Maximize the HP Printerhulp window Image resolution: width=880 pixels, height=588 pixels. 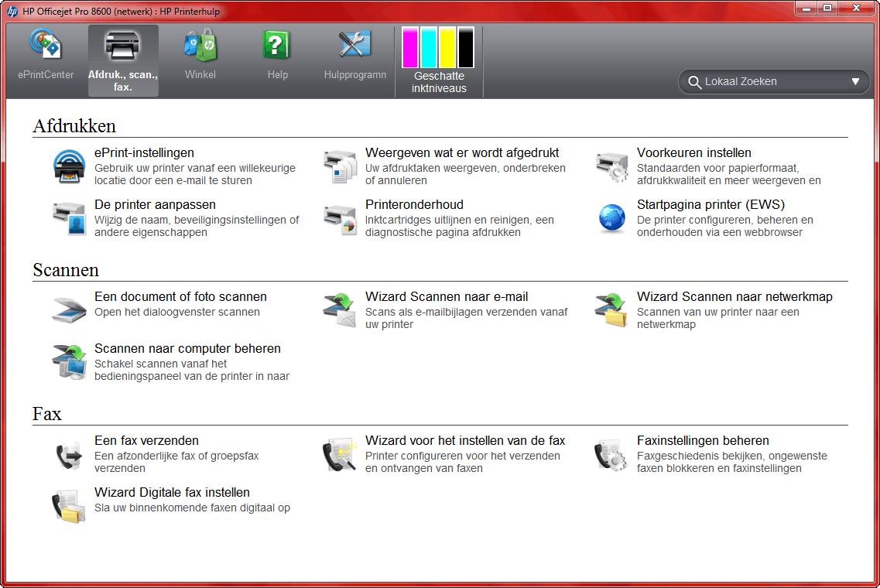coord(827,8)
